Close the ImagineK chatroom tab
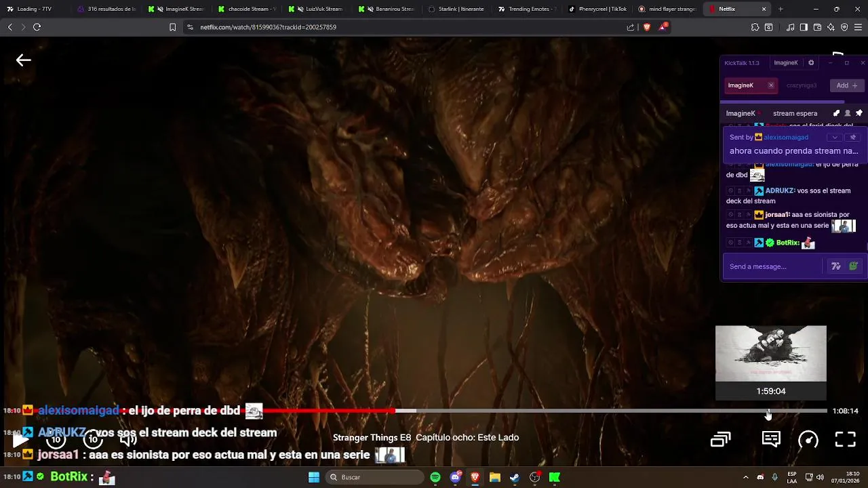The image size is (868, 488). 771,85
